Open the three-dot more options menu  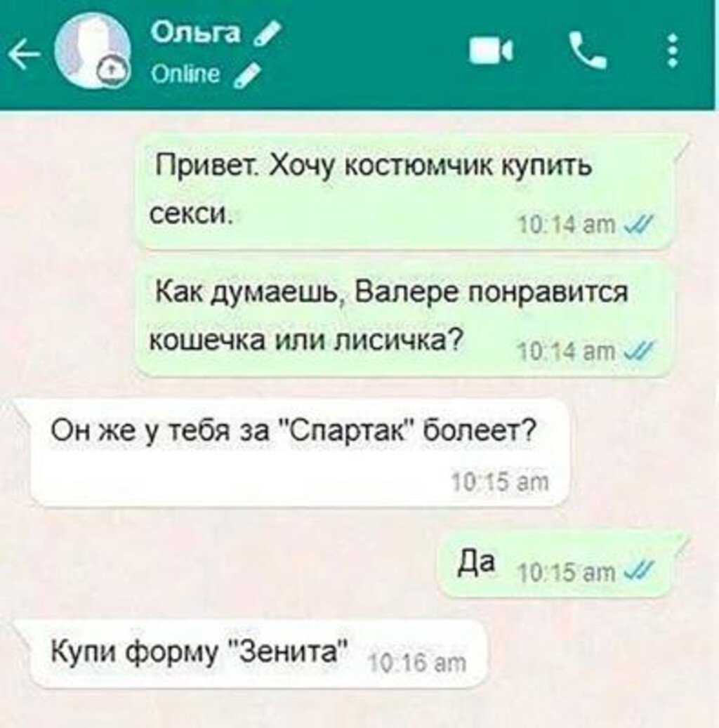[x=672, y=51]
